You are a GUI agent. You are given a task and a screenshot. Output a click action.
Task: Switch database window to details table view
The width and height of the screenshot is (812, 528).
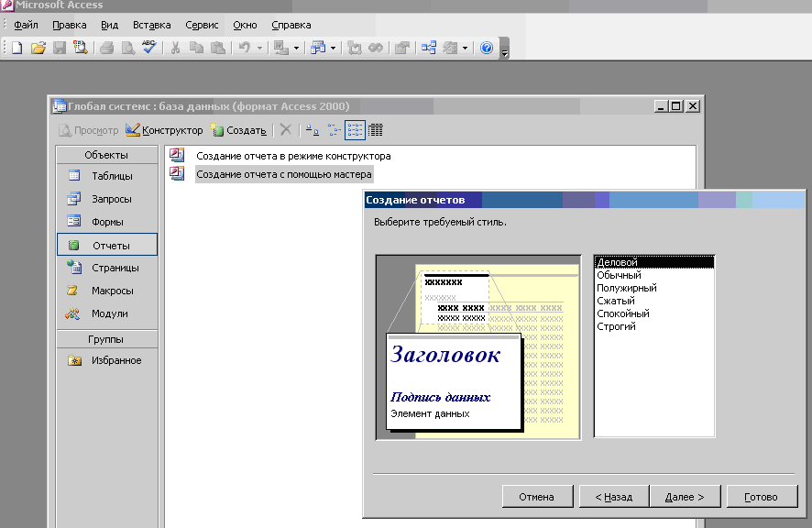[376, 130]
